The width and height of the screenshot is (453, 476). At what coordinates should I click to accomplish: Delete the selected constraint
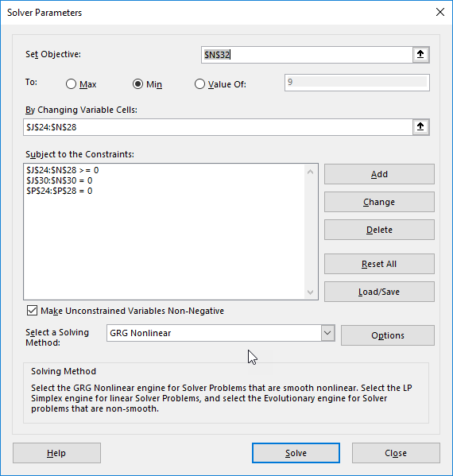379,230
